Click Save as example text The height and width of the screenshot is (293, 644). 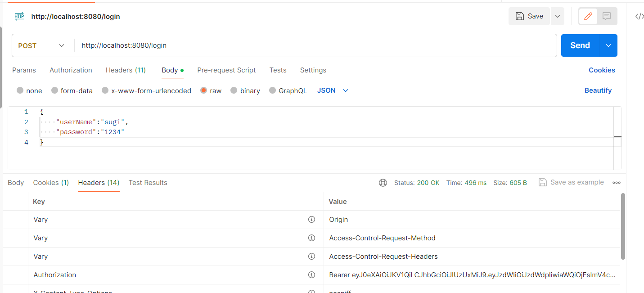pyautogui.click(x=577, y=182)
